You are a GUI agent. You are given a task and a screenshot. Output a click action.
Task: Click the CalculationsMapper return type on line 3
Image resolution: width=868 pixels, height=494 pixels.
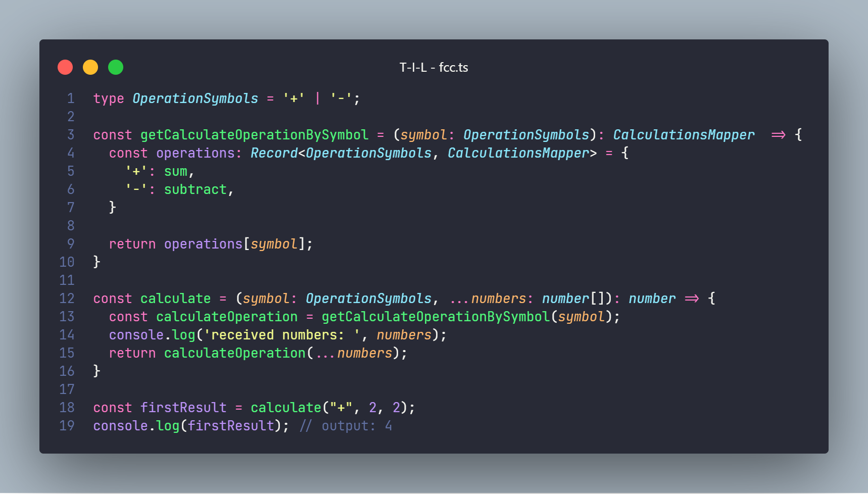coord(684,135)
